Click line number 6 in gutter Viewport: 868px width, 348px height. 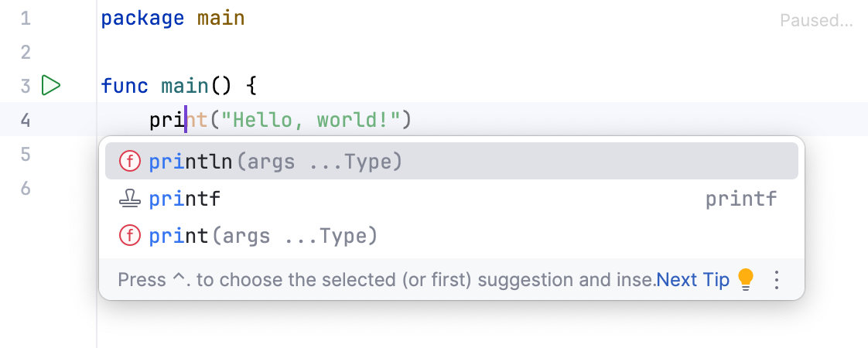[x=26, y=188]
